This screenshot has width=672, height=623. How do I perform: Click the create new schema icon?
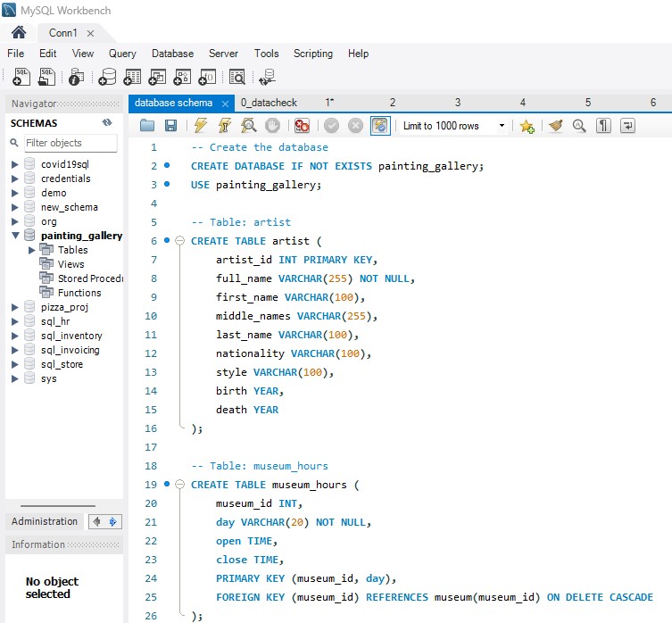108,78
